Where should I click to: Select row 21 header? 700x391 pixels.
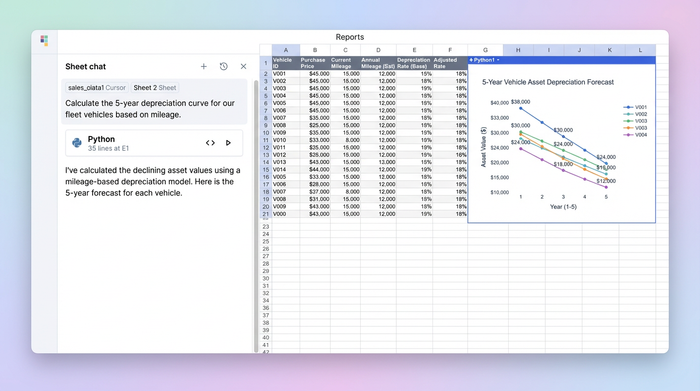266,214
